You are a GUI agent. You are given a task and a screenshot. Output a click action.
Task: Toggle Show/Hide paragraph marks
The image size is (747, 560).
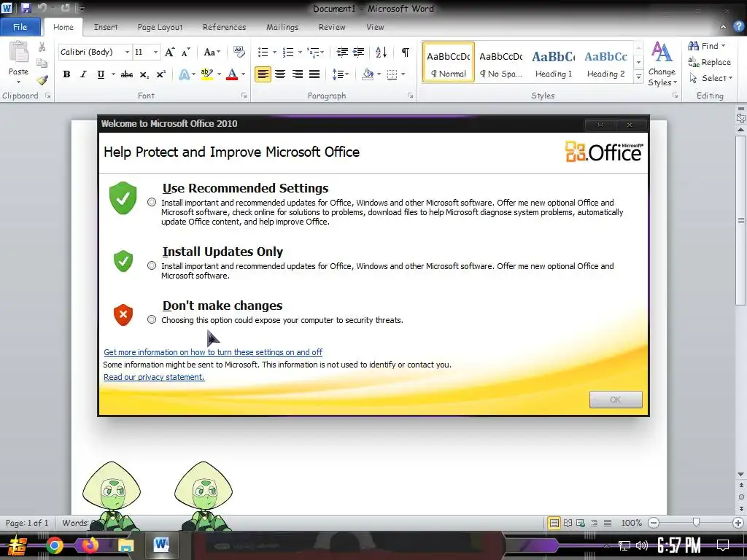coord(406,52)
